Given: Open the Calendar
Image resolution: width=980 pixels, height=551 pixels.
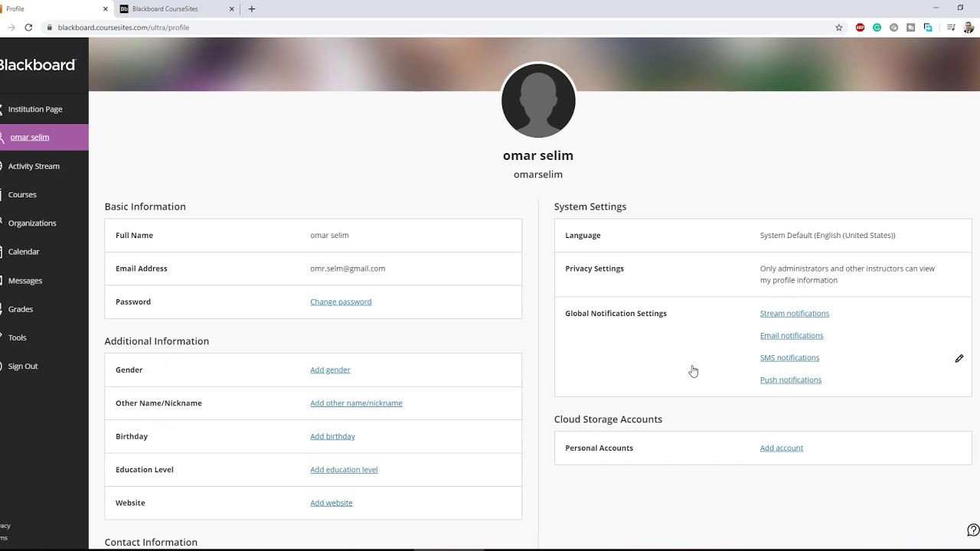Looking at the screenshot, I should pos(24,252).
